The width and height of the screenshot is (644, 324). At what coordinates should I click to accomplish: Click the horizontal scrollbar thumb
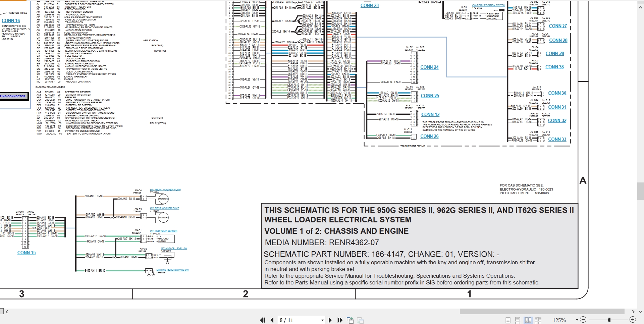click(542, 312)
